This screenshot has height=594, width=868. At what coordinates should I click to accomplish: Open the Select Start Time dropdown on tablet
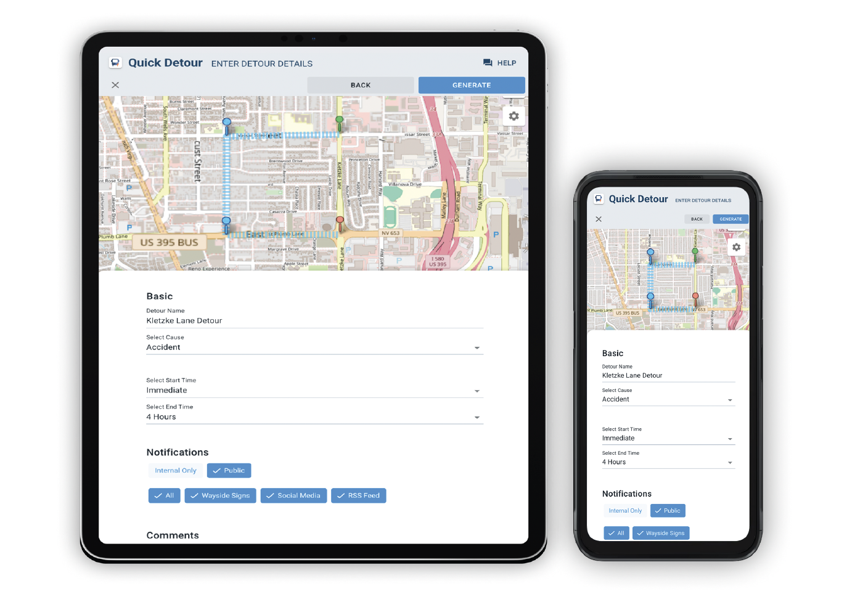[x=314, y=391]
